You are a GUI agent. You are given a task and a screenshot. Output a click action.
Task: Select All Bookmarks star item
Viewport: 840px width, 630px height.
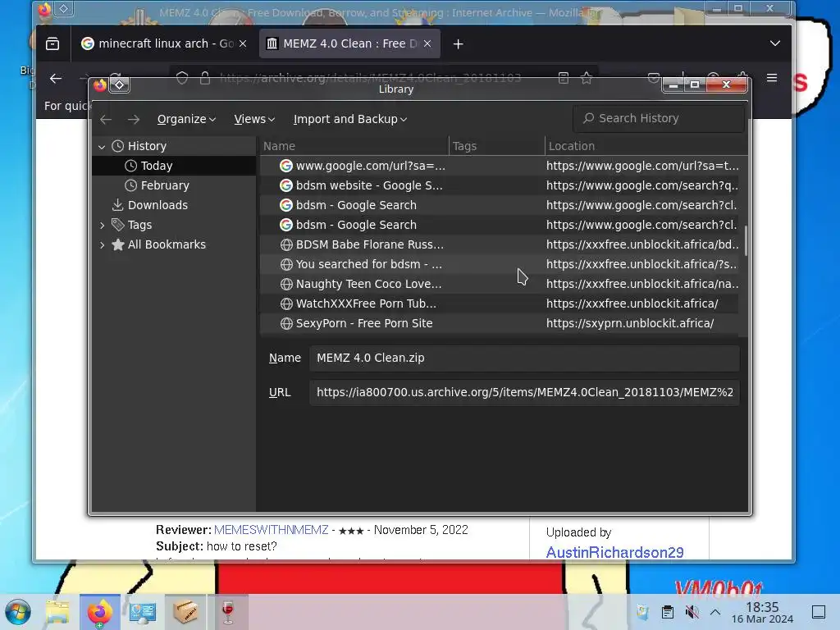click(x=159, y=244)
